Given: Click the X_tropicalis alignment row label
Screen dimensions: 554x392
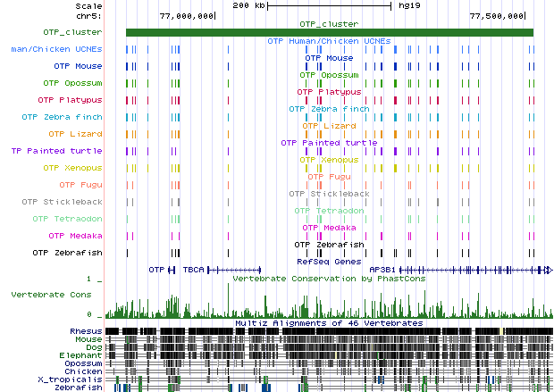Looking at the screenshot, I should [x=74, y=379].
